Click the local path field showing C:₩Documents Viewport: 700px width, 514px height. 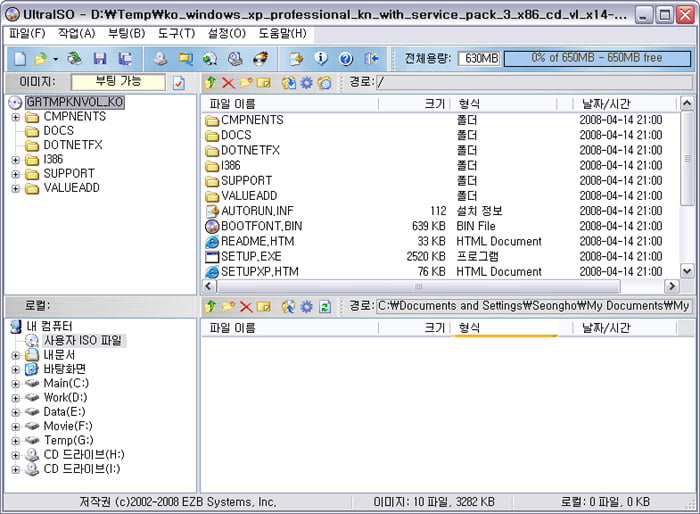534,306
